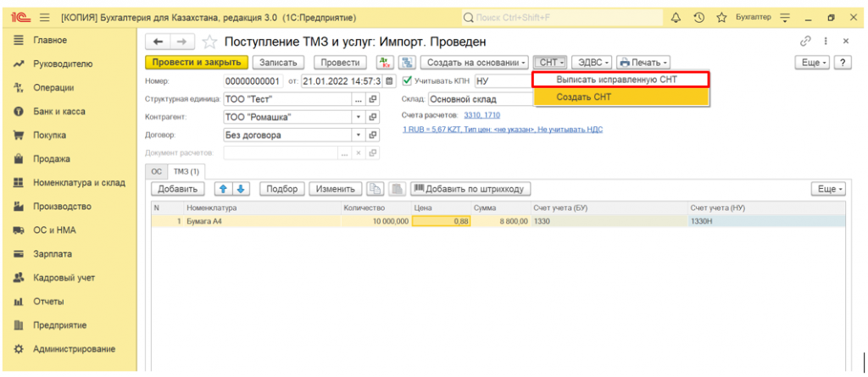The width and height of the screenshot is (868, 377).
Task: Choose Создать СНТ from the menu
Action: pyautogui.click(x=583, y=97)
